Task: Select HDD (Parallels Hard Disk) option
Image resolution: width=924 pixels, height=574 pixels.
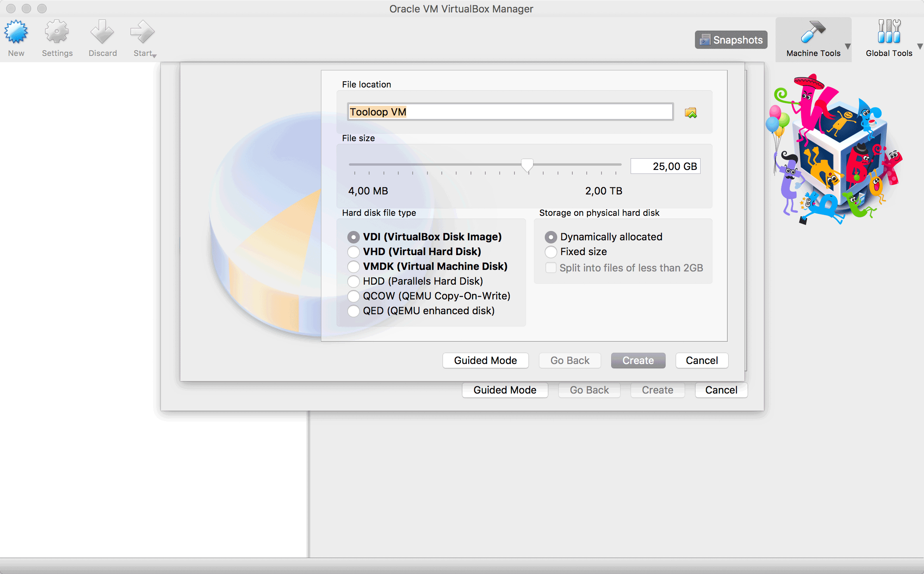Action: click(415, 281)
